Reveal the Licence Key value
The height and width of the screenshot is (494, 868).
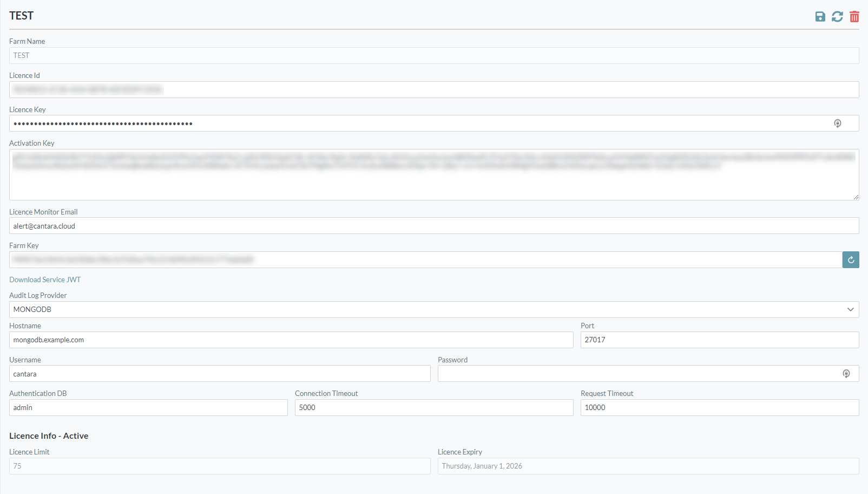coord(837,123)
